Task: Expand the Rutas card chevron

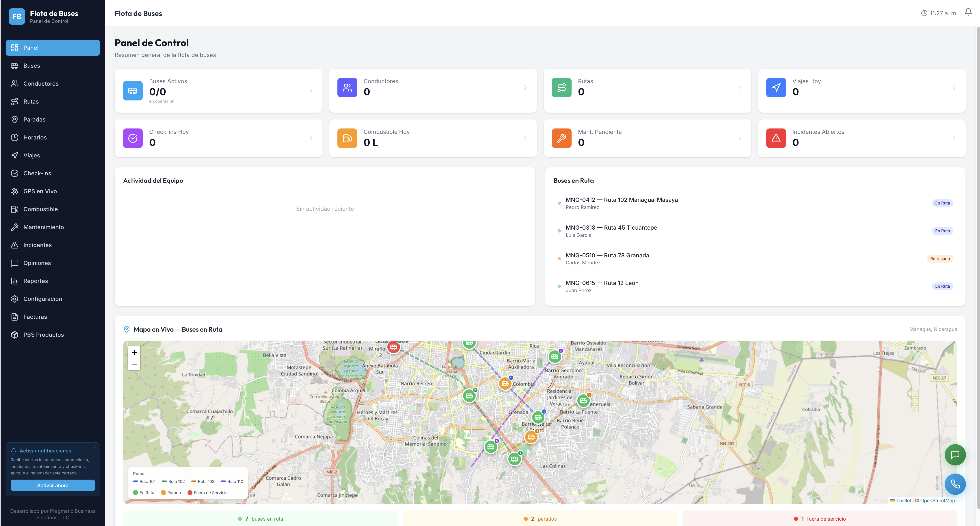Action: [740, 87]
